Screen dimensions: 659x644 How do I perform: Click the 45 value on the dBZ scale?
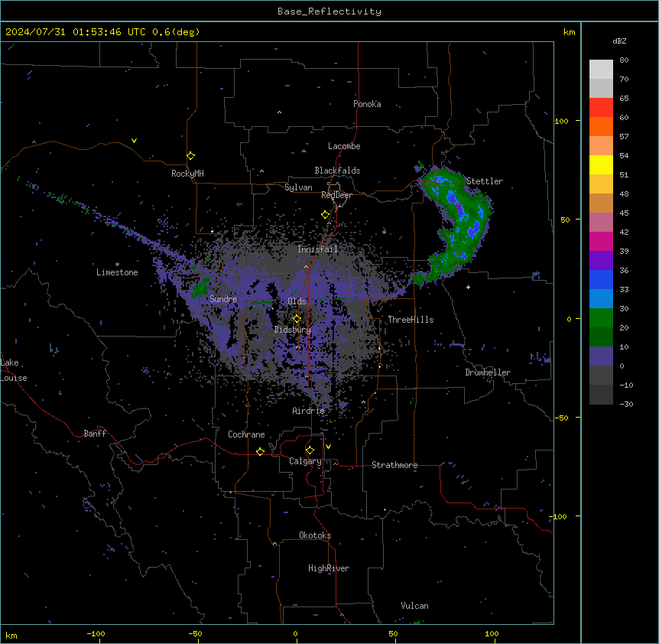point(624,213)
